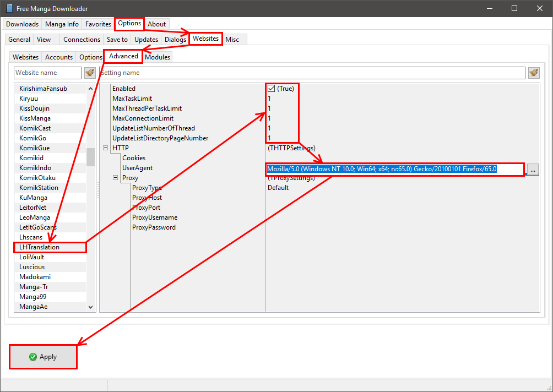The height and width of the screenshot is (392, 553).
Task: Select KomikOtaku in the website list
Action: [50, 178]
